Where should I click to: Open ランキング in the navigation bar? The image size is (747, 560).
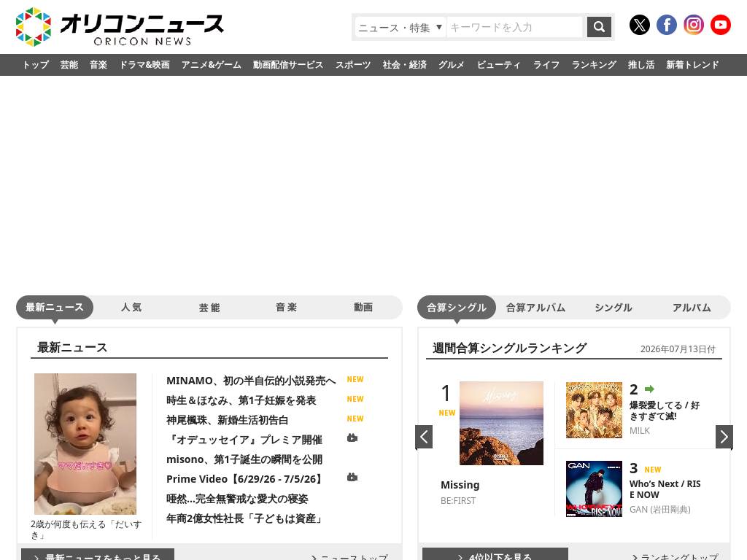pyautogui.click(x=594, y=65)
